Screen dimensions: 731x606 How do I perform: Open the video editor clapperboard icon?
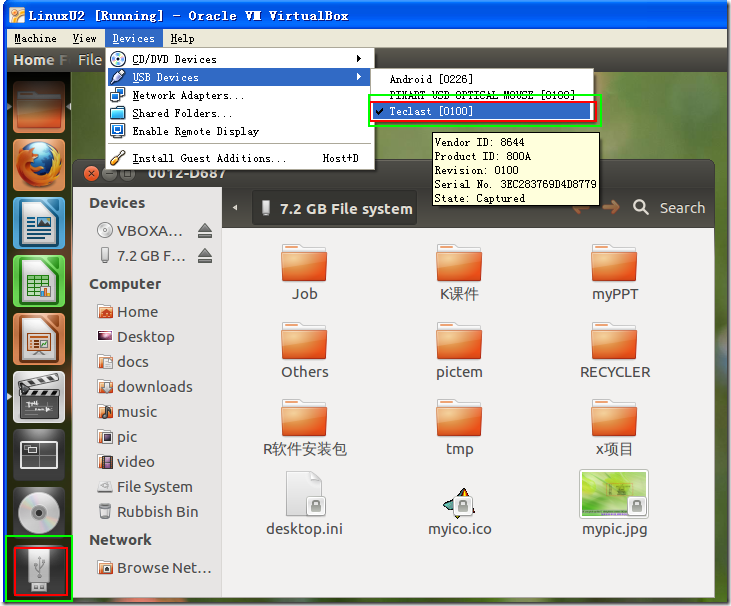click(x=39, y=397)
